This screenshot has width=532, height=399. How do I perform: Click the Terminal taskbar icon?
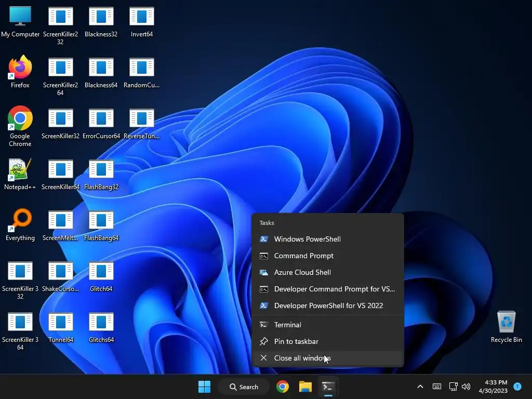click(328, 387)
